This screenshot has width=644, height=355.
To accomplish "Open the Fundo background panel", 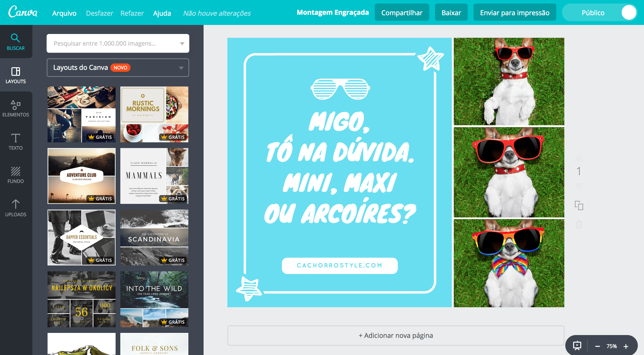I will pos(15,175).
